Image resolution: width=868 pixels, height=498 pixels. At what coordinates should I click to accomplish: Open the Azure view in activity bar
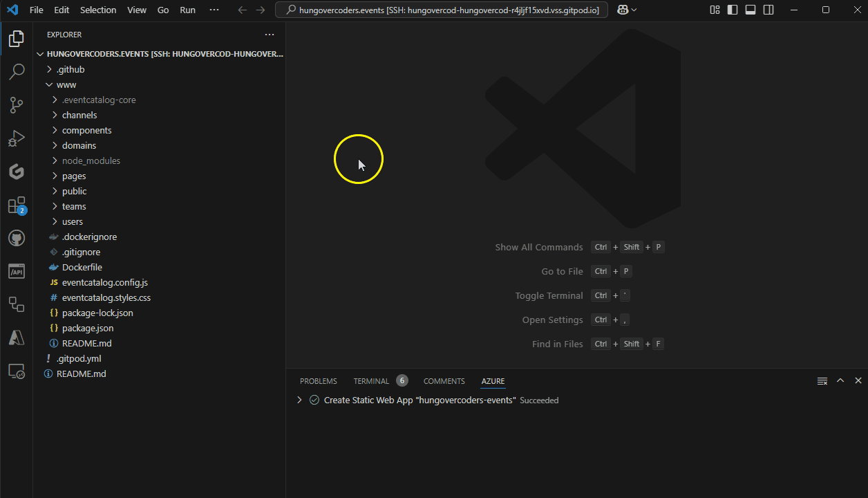pyautogui.click(x=17, y=338)
